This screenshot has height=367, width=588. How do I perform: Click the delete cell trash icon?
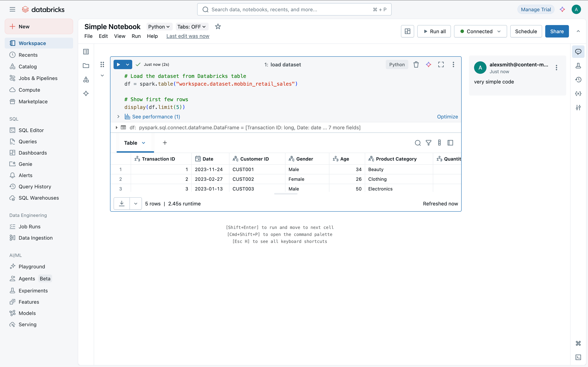[416, 64]
